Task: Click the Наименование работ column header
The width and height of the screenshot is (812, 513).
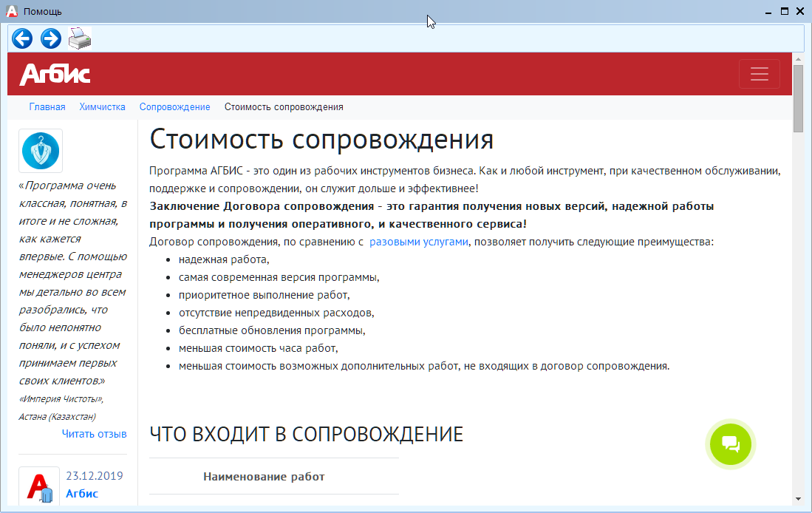Action: click(x=264, y=476)
